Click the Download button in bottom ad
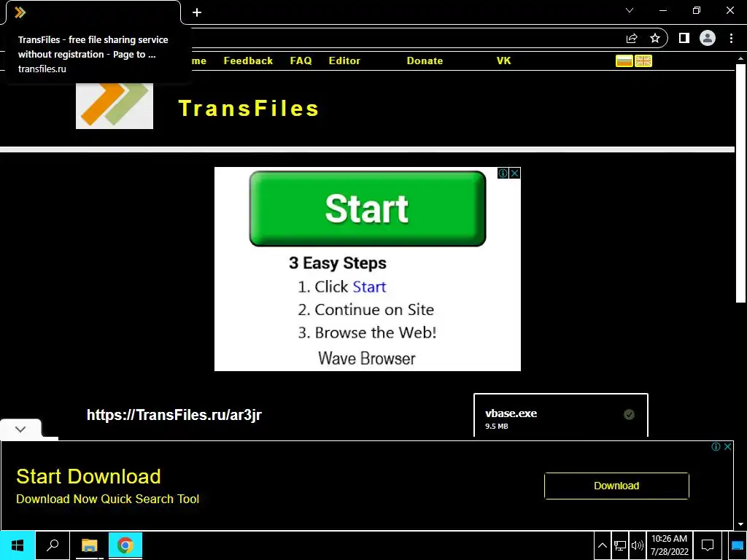Viewport: 747px width, 560px height. click(616, 486)
